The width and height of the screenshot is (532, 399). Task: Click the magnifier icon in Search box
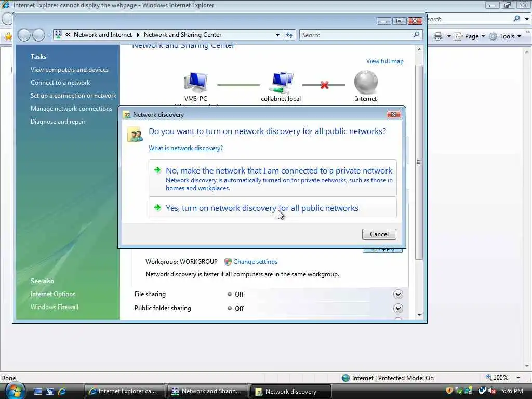click(x=416, y=35)
